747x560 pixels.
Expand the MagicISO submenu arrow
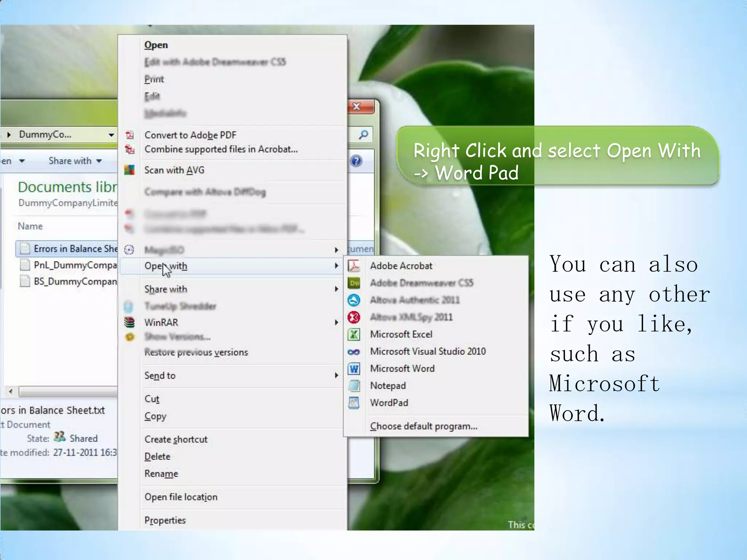click(336, 250)
